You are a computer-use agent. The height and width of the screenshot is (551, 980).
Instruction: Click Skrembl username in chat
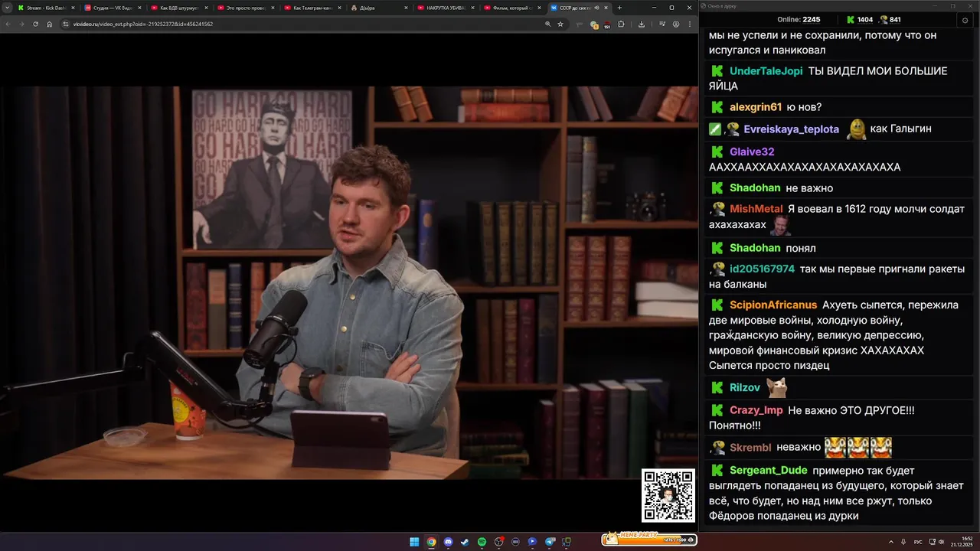click(750, 448)
